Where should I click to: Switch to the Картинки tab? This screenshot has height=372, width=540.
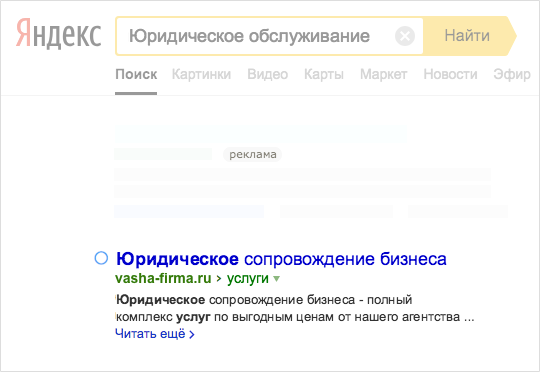201,74
